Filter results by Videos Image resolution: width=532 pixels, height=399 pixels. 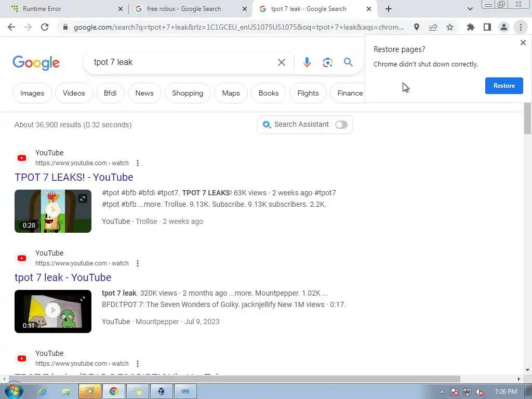pyautogui.click(x=74, y=93)
